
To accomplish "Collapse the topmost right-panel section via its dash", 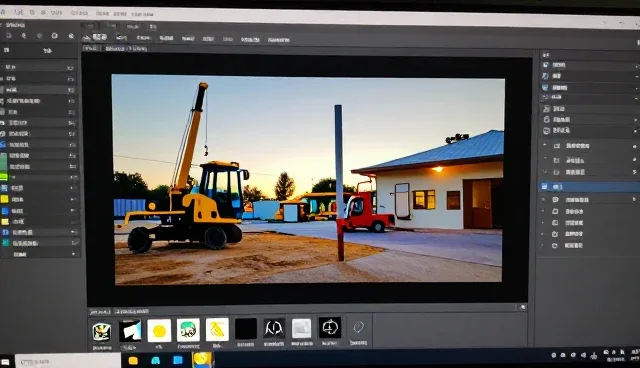I will pyautogui.click(x=636, y=66).
